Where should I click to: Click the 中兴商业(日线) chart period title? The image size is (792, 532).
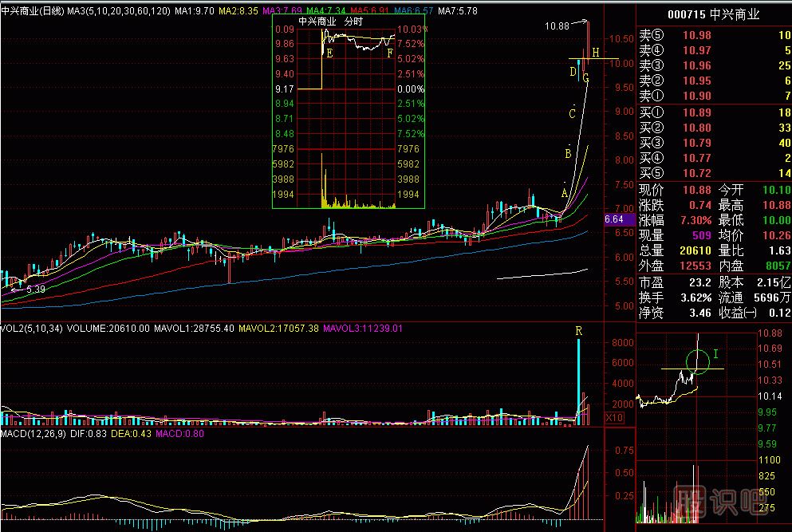click(33, 11)
